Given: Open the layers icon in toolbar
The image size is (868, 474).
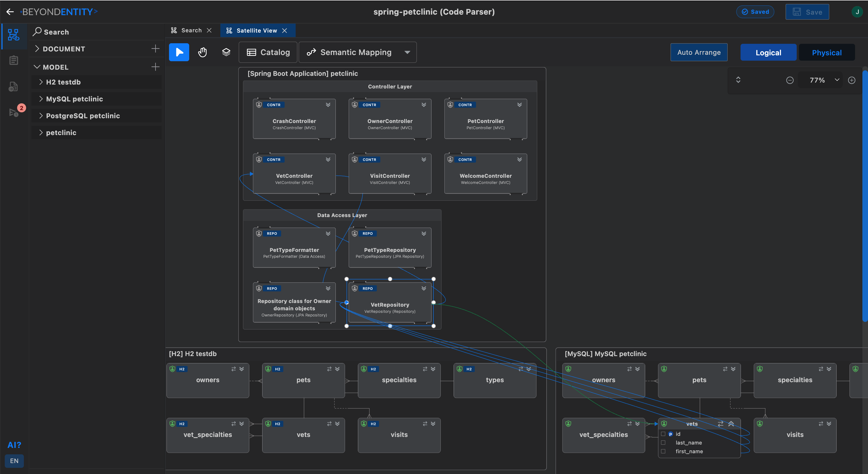Looking at the screenshot, I should [226, 52].
